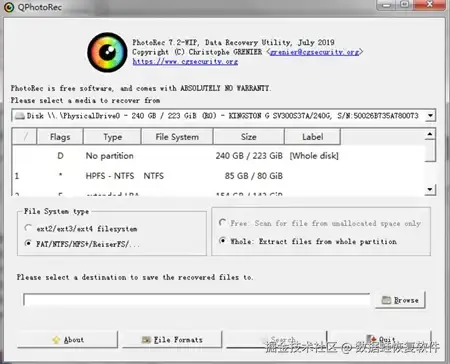Viewport: 450px width, 364px height.
Task: Click the 85 GB / 80 GiB size cell
Action: pyautogui.click(x=254, y=176)
